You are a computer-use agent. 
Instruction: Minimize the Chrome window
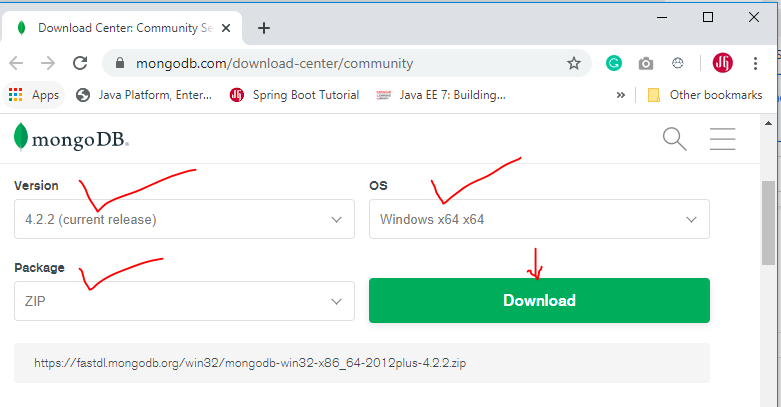coord(662,17)
